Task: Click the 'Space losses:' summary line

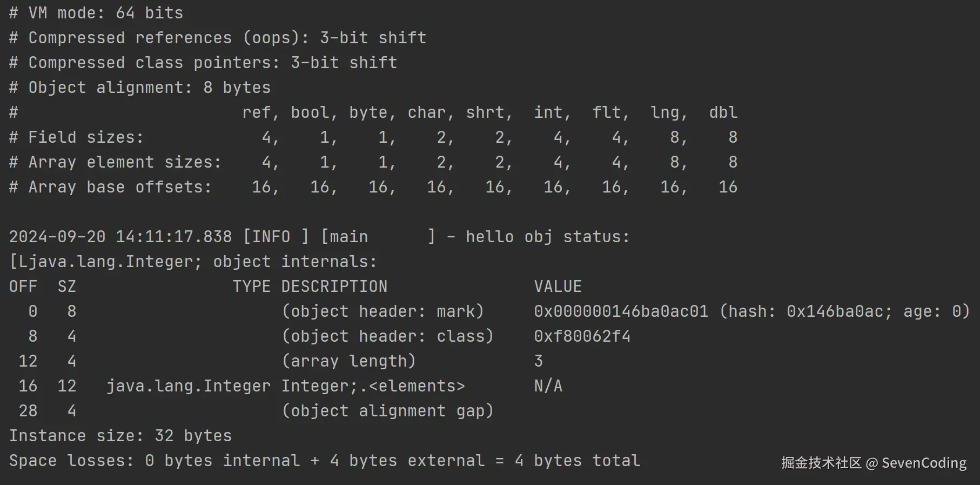Action: coord(324,461)
